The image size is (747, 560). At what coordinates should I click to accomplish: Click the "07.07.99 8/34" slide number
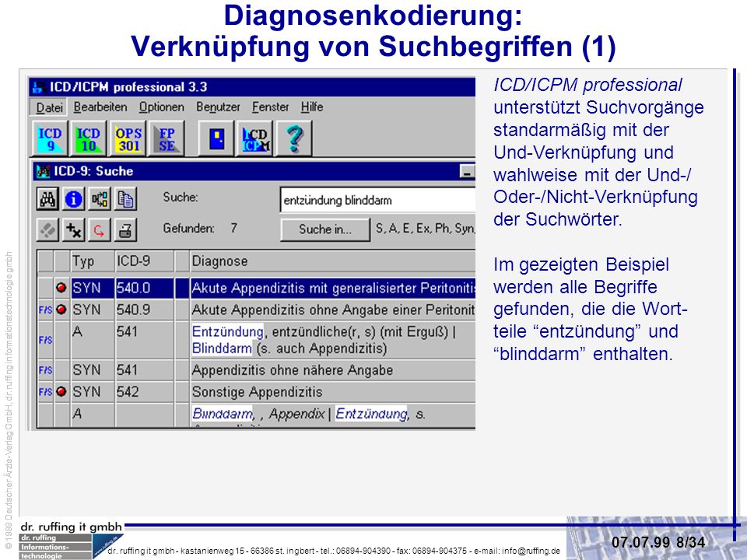[658, 542]
